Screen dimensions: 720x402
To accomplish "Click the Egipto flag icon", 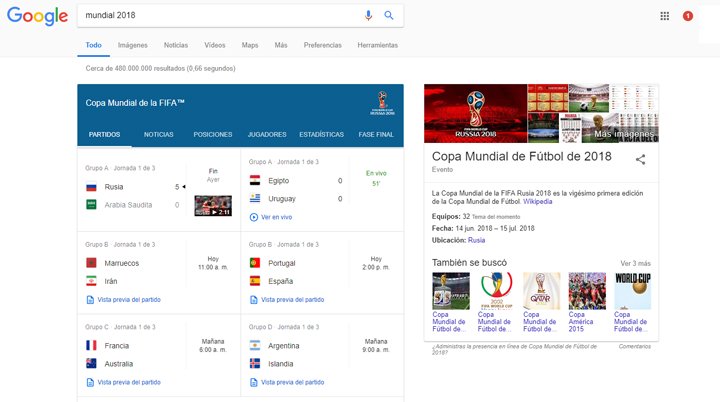I will point(255,180).
